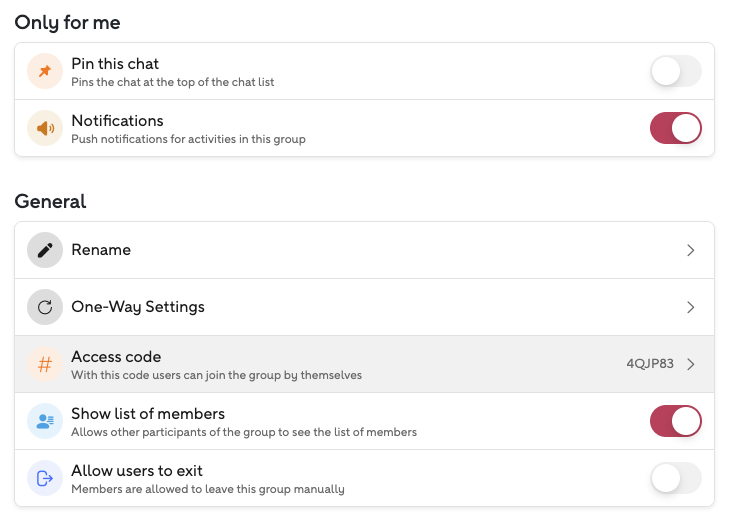Open One-Way Settings via its chevron
This screenshot has height=519, width=729.
coord(690,307)
